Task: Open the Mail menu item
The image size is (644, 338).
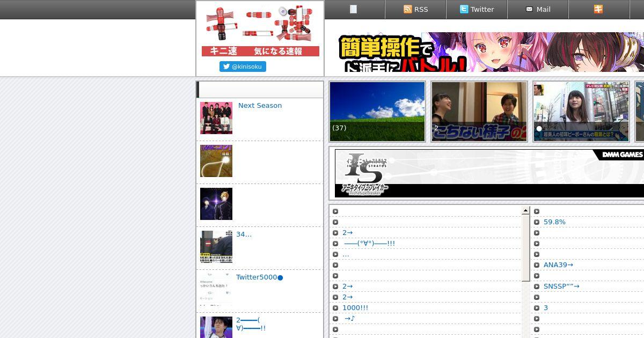Action: (x=538, y=9)
